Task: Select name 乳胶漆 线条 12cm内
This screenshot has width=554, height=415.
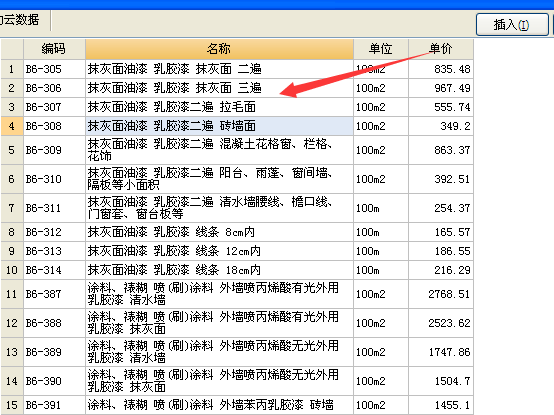Action: coord(219,251)
